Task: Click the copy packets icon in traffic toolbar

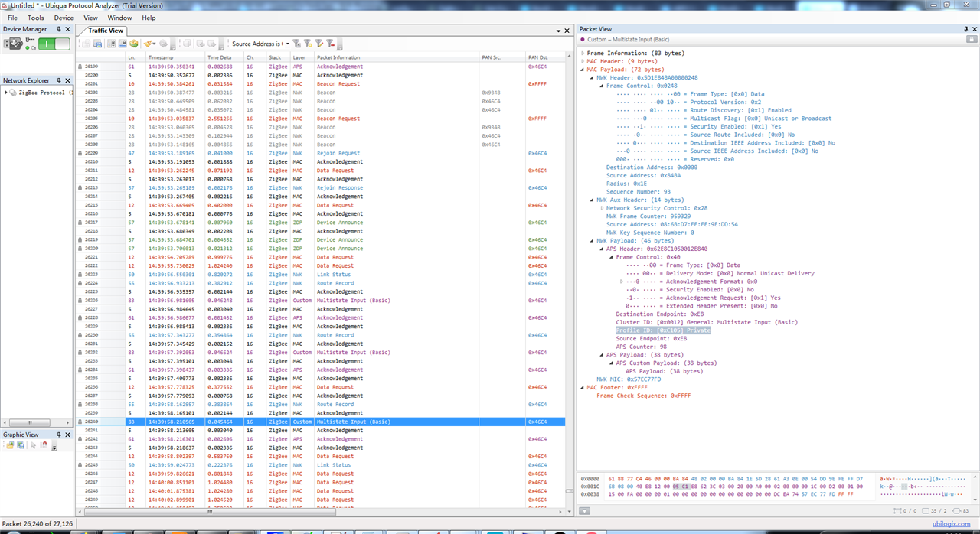Action: (187, 44)
